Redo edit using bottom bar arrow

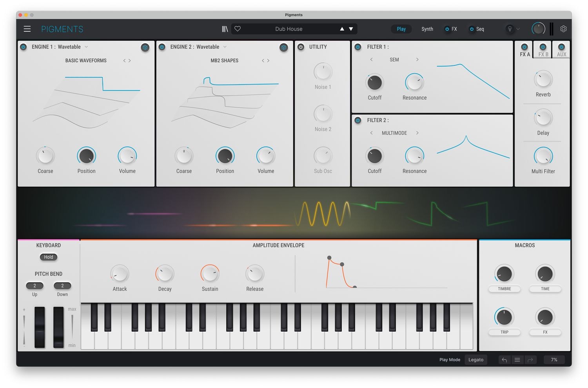click(x=530, y=360)
